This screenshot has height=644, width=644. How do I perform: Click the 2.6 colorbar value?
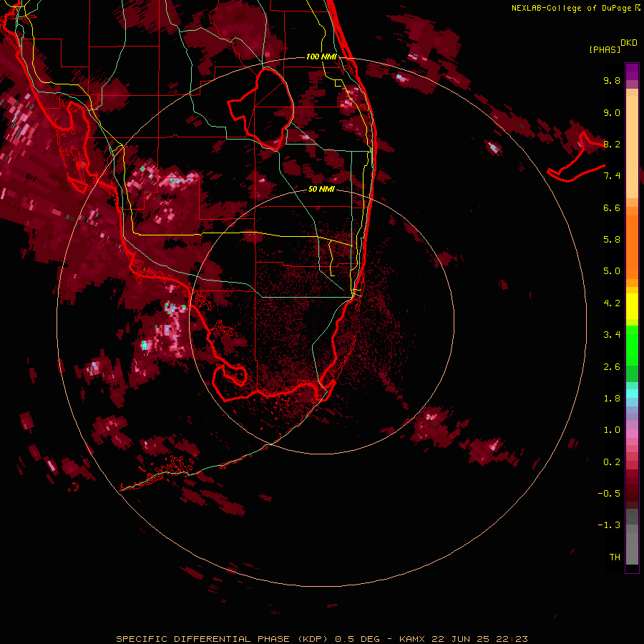(612, 367)
